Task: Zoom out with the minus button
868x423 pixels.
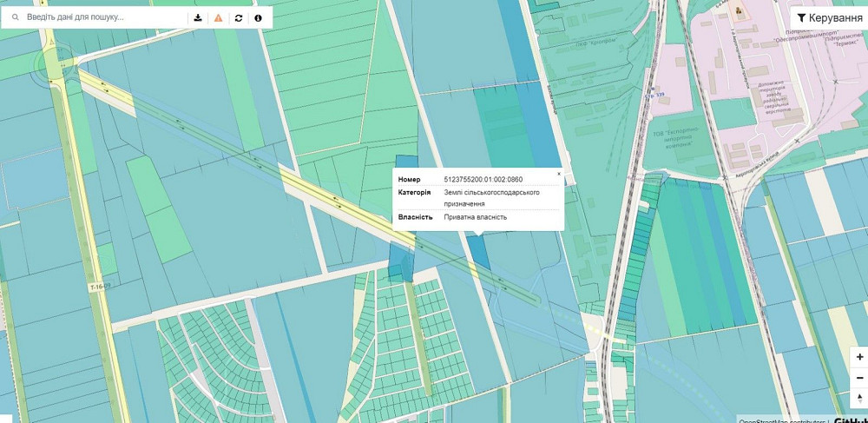Action: [859, 378]
